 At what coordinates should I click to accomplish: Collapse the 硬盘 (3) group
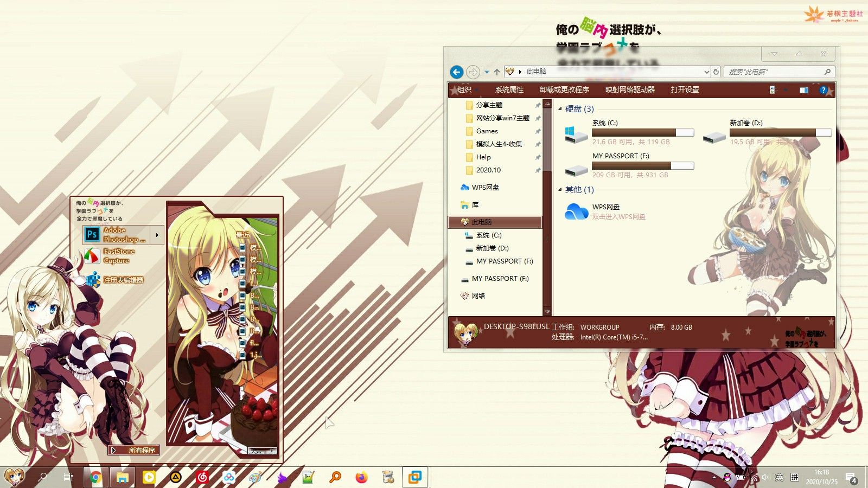(560, 109)
